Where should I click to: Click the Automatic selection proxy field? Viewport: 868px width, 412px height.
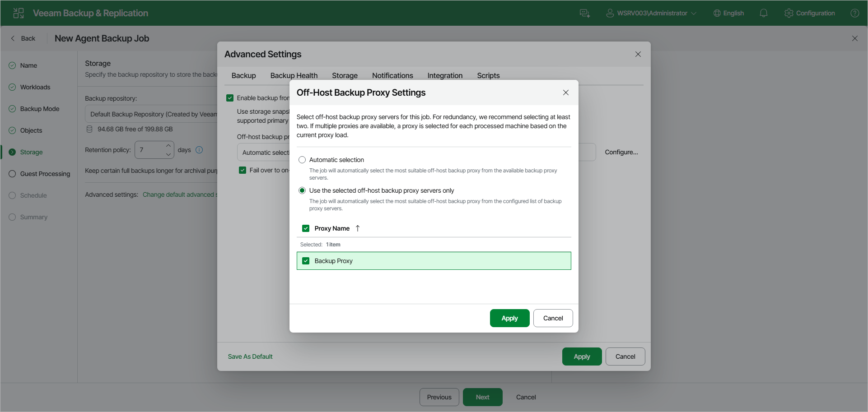point(263,153)
